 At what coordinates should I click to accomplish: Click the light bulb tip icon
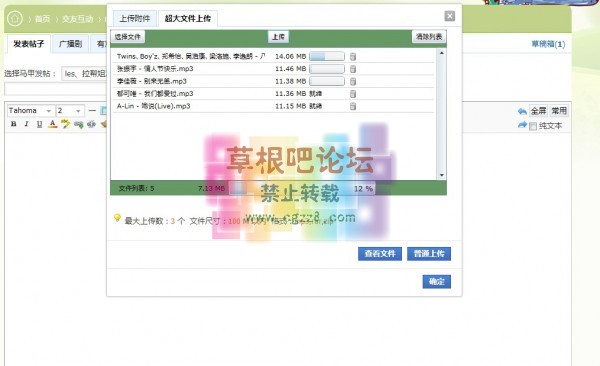coord(117,218)
